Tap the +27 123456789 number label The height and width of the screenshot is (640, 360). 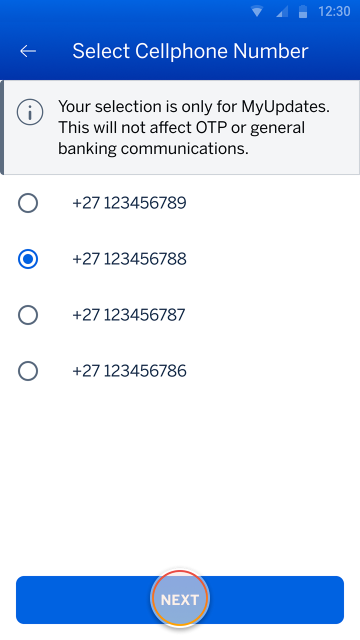tap(129, 203)
